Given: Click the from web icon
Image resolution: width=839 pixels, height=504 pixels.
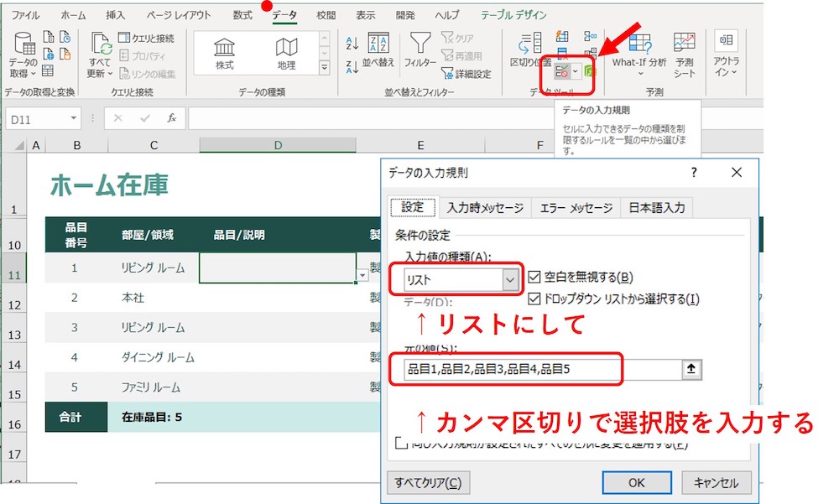Looking at the screenshot, I should pos(48,54).
